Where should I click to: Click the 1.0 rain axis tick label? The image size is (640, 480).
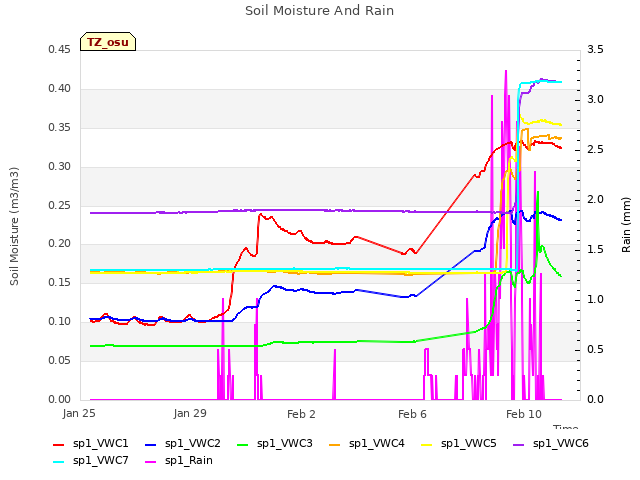(596, 300)
